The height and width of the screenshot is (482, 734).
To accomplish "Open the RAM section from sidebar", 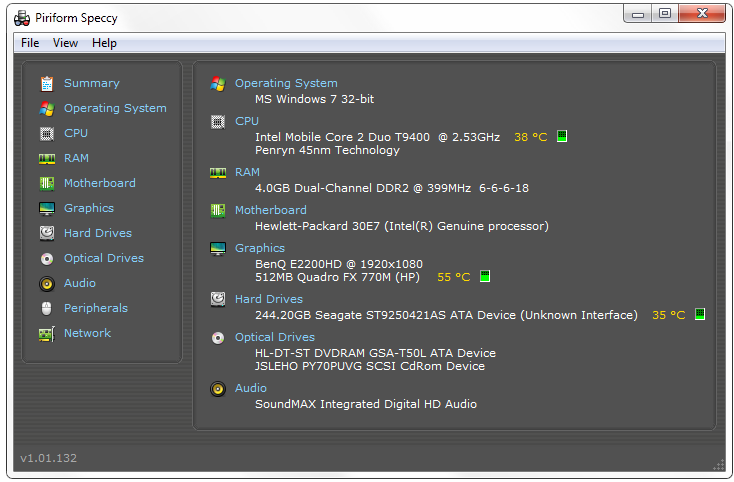I will pyautogui.click(x=76, y=158).
